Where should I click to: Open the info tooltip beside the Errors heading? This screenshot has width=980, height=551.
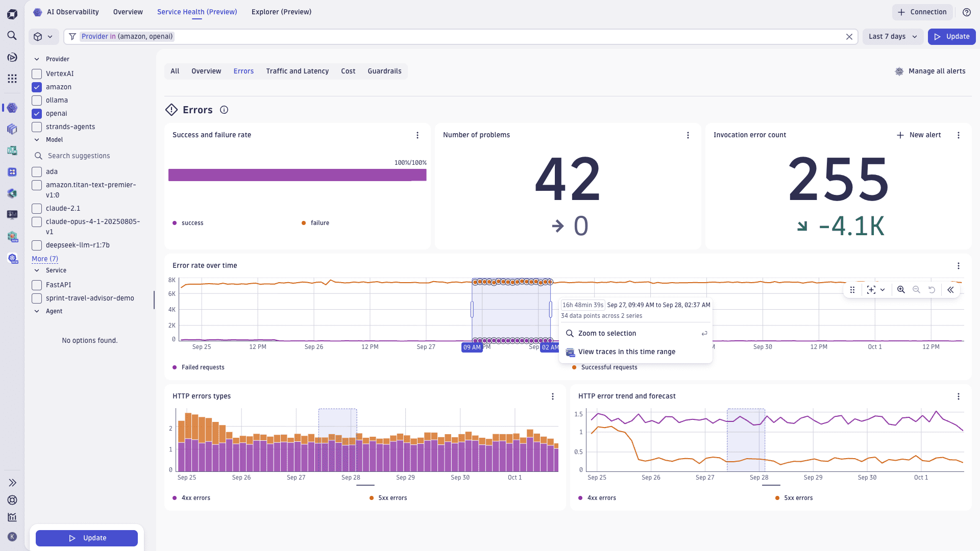(x=224, y=110)
